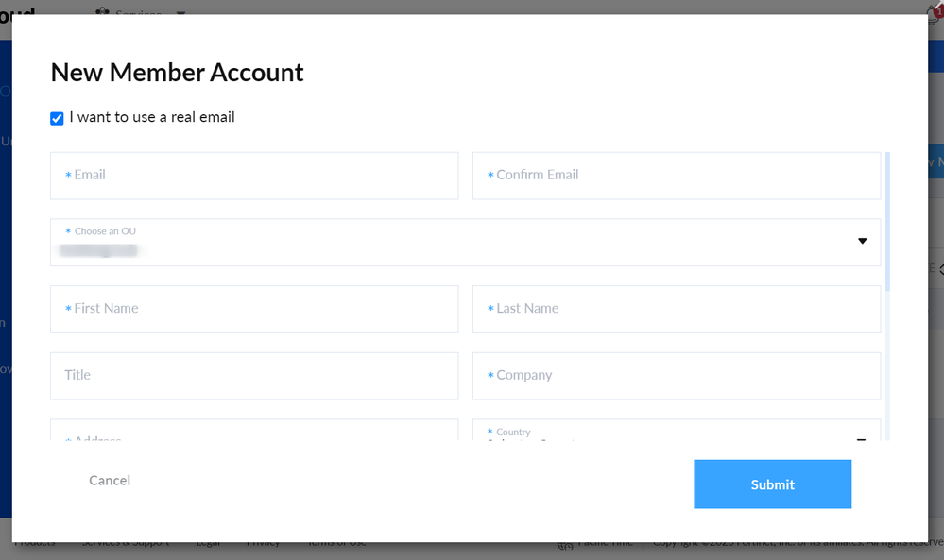
Task: Click into the Title field
Action: click(x=254, y=376)
